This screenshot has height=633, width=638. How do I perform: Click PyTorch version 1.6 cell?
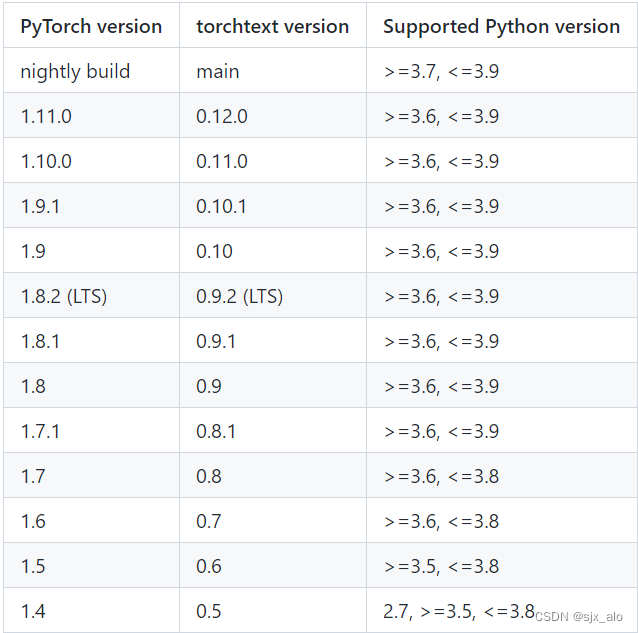33,522
